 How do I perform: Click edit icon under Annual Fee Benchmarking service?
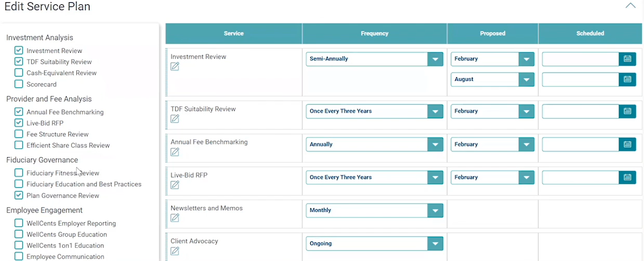[175, 152]
